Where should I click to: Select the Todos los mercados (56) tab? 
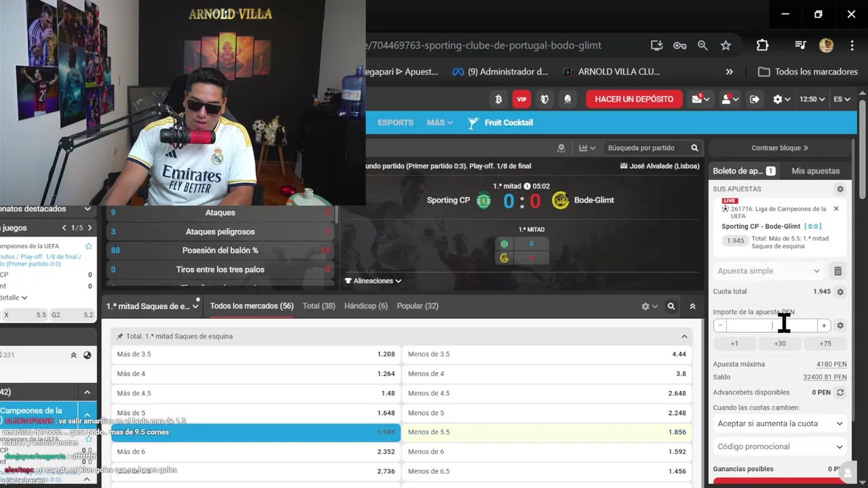[252, 306]
